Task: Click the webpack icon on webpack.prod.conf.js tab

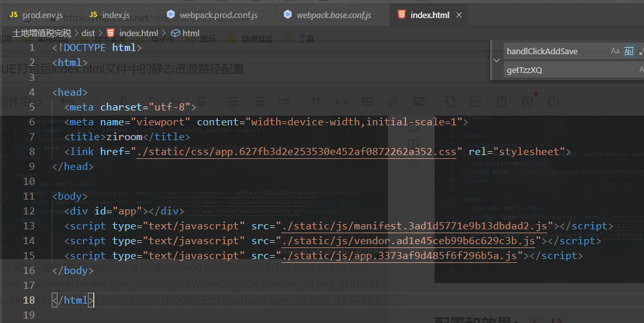Action: [171, 15]
